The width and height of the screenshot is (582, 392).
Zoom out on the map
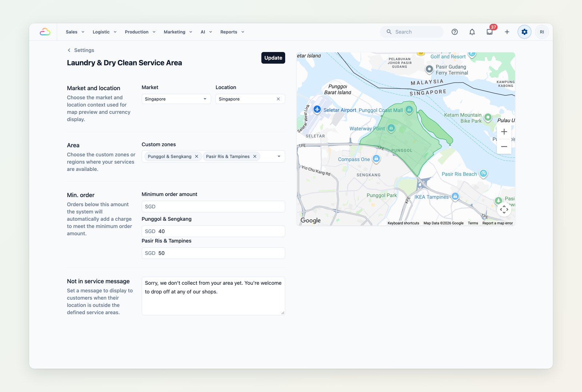coord(504,147)
